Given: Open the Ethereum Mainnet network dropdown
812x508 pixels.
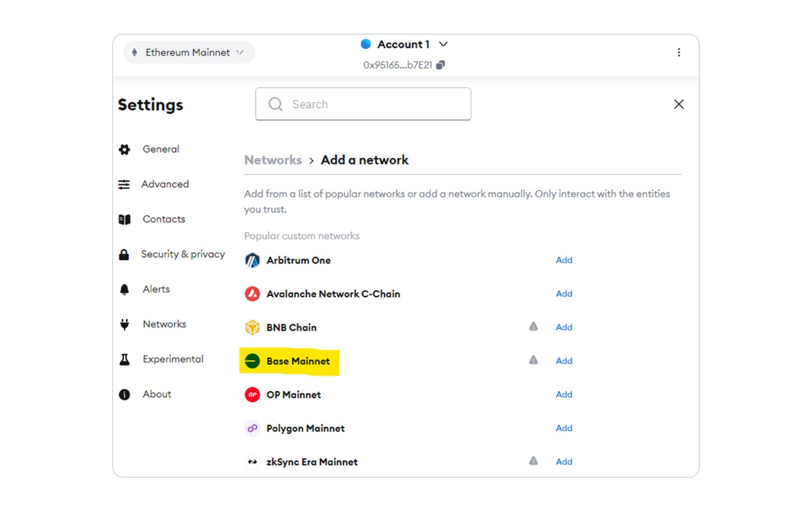Looking at the screenshot, I should pyautogui.click(x=189, y=52).
